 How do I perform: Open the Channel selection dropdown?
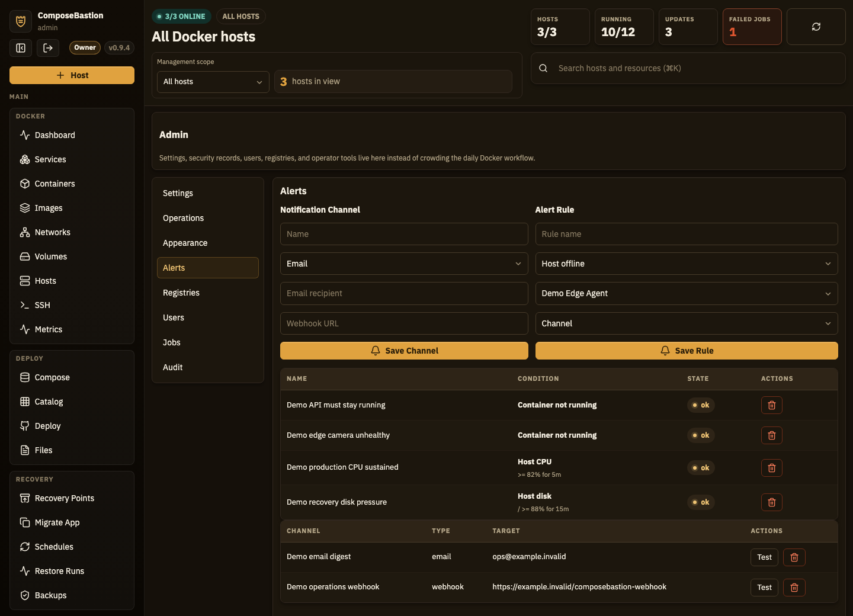(687, 323)
